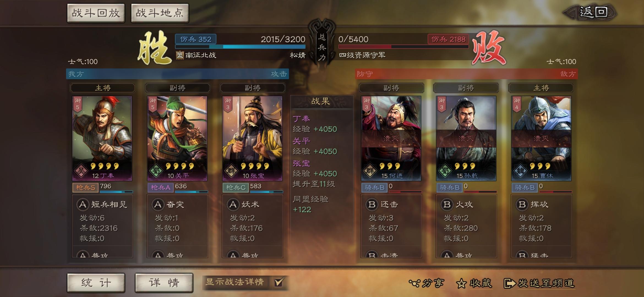This screenshot has width=644, height=297.
Task: Toggle the 显示战法详情 checkbox
Action: pos(279,282)
